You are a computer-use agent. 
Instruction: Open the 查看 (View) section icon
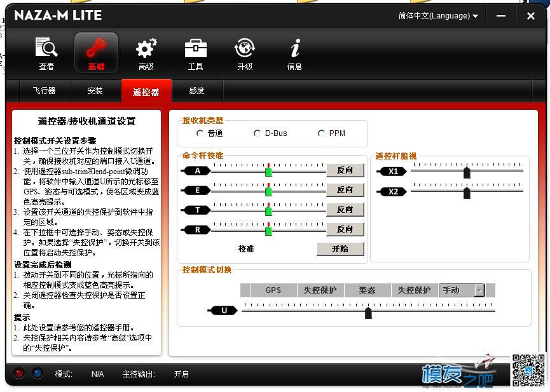point(46,53)
